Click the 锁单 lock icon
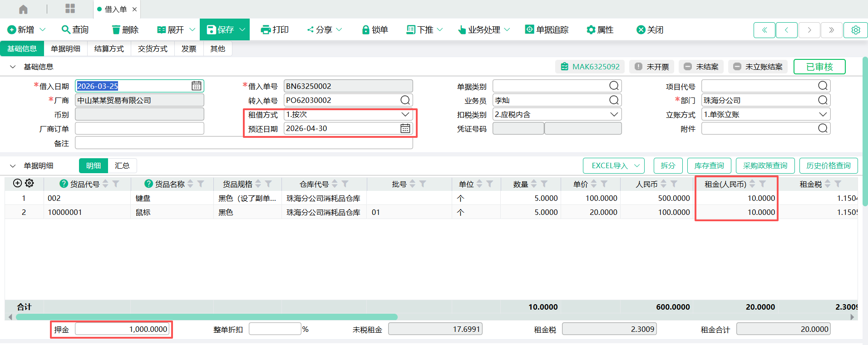868x345 pixels. pyautogui.click(x=365, y=30)
